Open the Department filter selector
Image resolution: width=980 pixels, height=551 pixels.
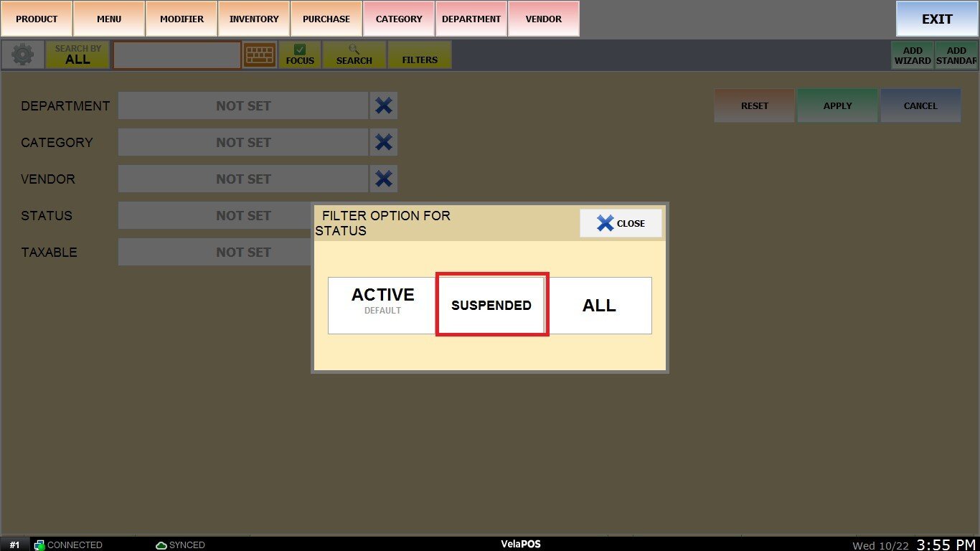243,105
